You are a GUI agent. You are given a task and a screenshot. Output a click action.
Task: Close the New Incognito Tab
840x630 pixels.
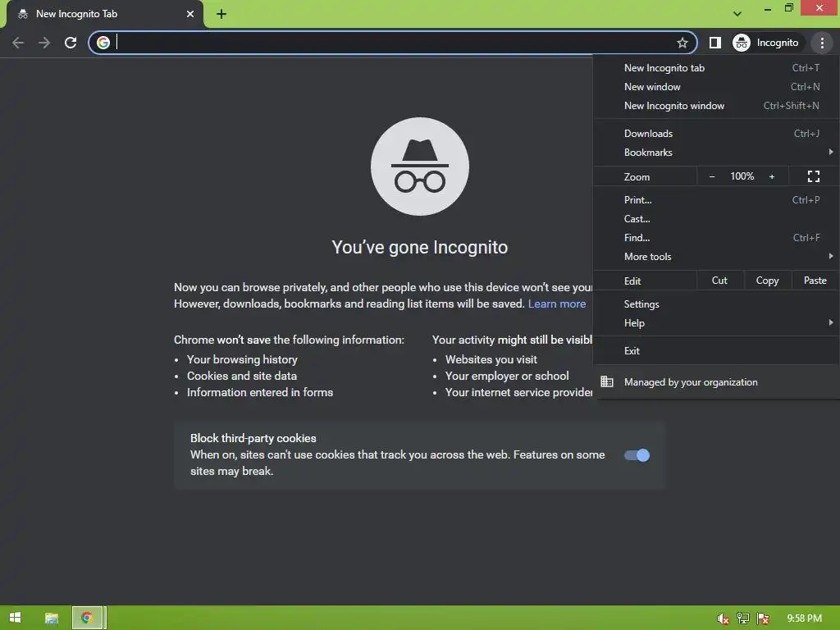[x=190, y=14]
